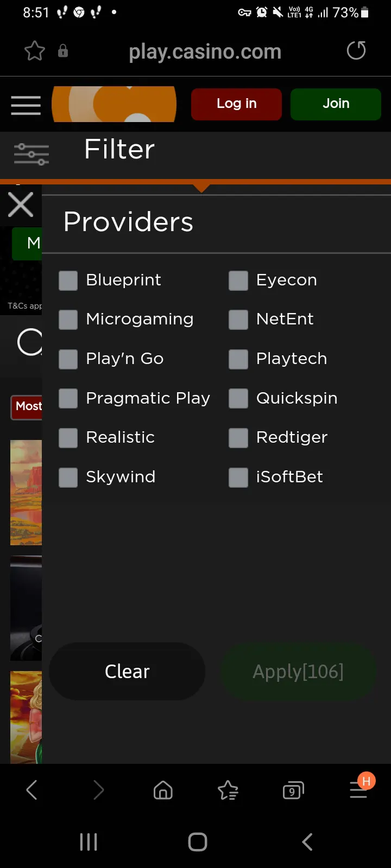Close the filter panel with the X
The height and width of the screenshot is (868, 391).
click(x=21, y=205)
